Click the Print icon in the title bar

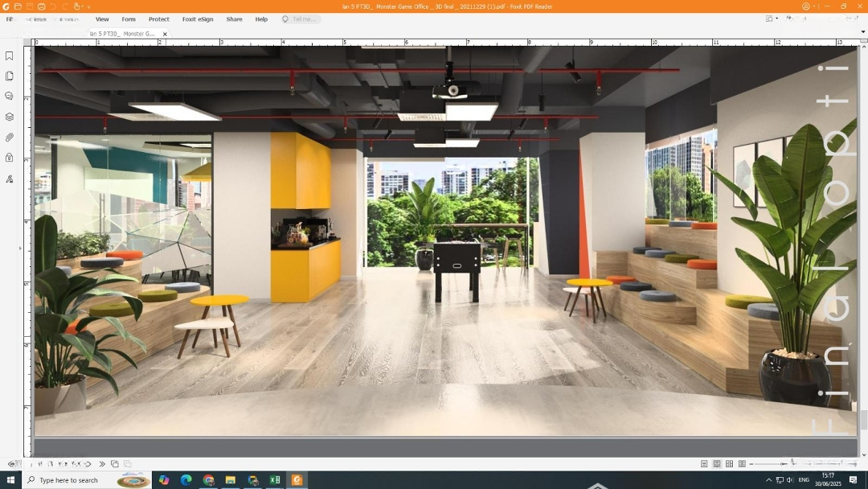click(41, 6)
